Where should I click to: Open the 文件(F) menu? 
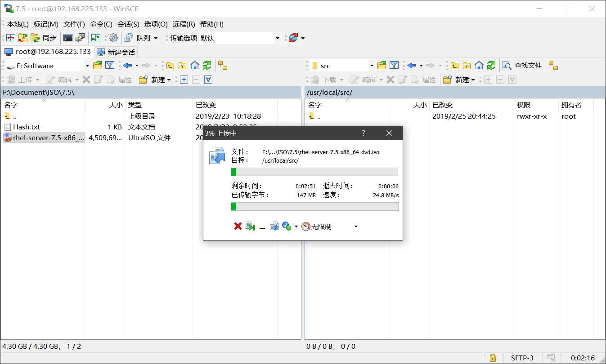[x=74, y=24]
